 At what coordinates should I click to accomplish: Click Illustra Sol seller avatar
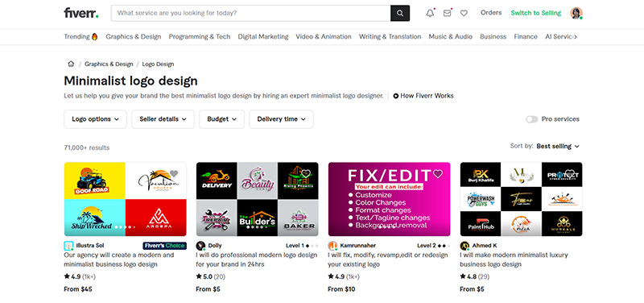pos(68,246)
